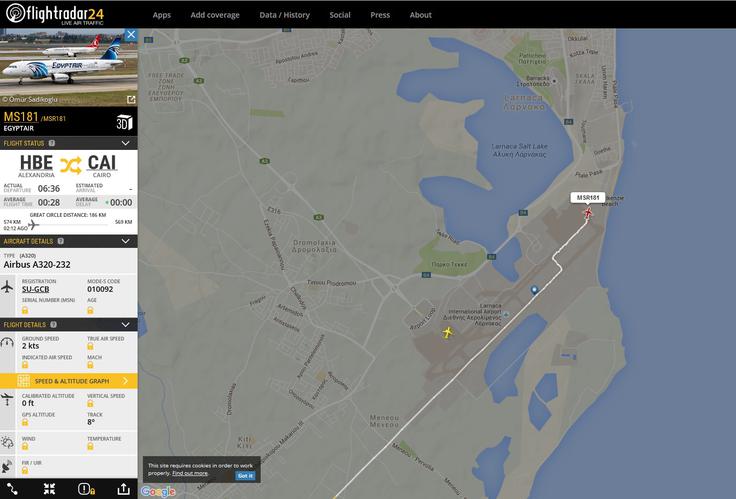Open the Press menu
The image size is (736, 499).
380,15
